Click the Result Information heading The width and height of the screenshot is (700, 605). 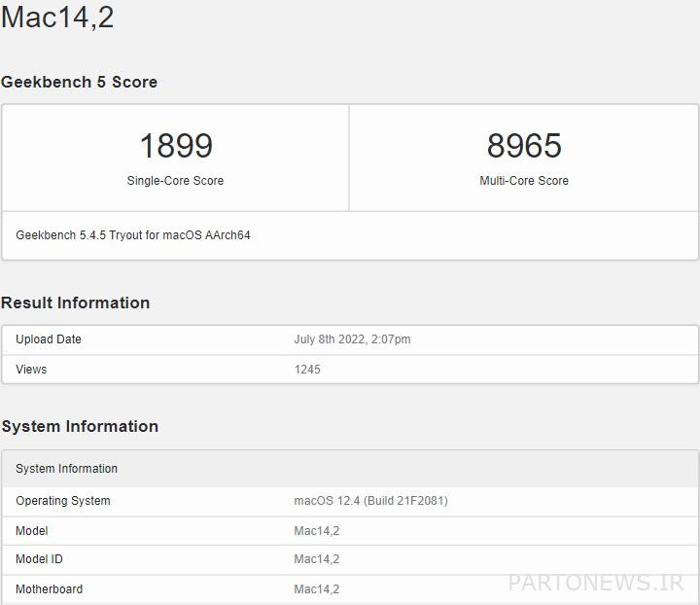75,302
